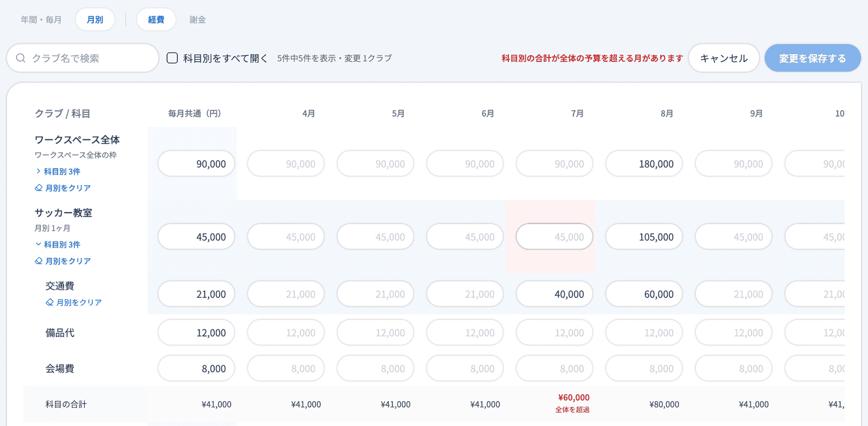This screenshot has height=426, width=868.
Task: Click eraser icon under サッカー教室
Action: 39,261
